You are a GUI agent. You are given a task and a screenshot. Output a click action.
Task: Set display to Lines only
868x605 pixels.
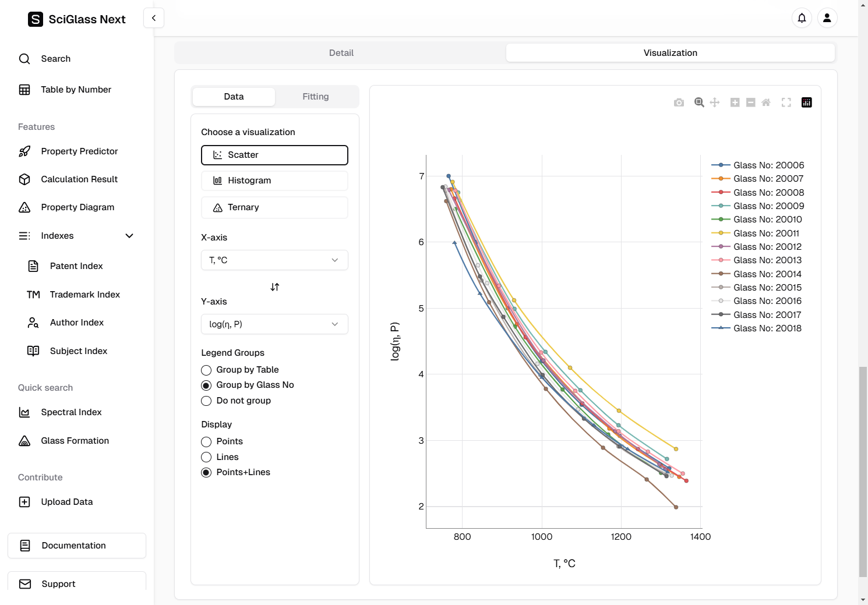[206, 458]
